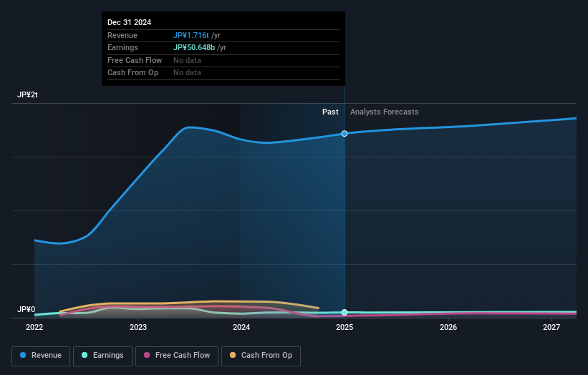The width and height of the screenshot is (588, 375).
Task: Toggle the Cash From Op legend button
Action: pos(261,356)
